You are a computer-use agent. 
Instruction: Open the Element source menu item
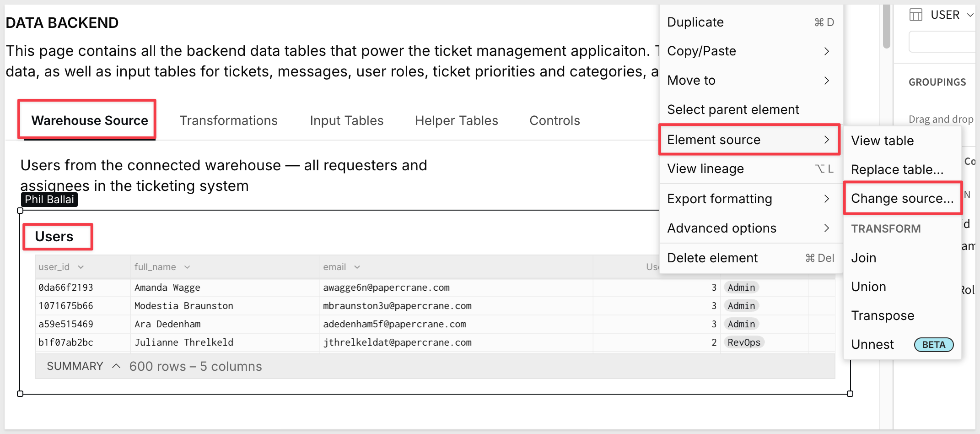pos(751,140)
